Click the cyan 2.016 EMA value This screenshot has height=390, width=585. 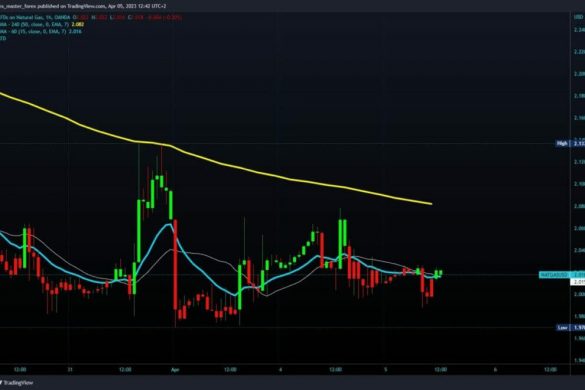click(76, 31)
